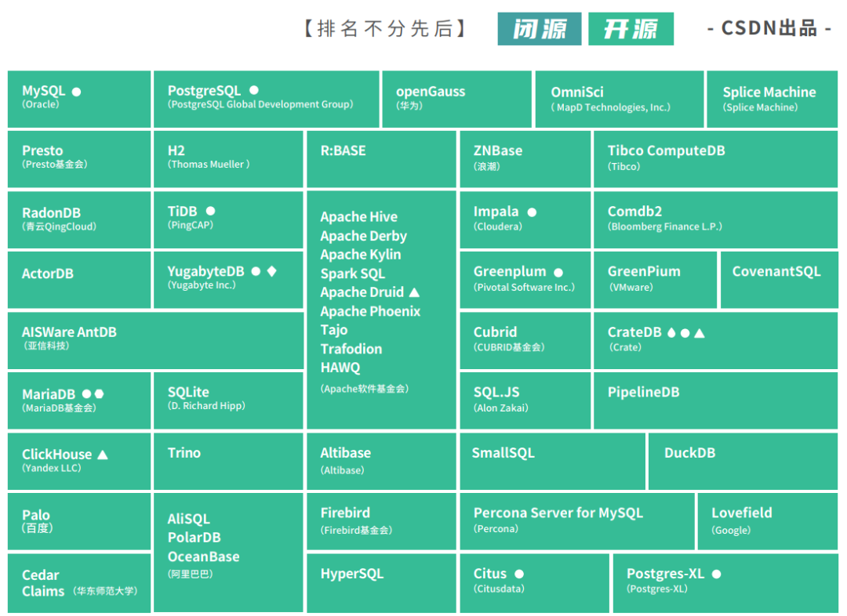The width and height of the screenshot is (847, 616).
Task: Select the PostgreSQL tile
Action: [x=267, y=99]
